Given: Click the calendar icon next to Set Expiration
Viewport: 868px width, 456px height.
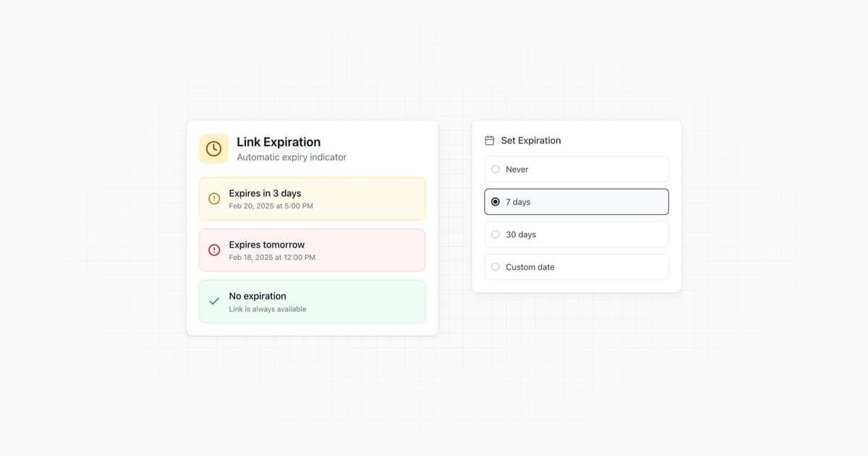Looking at the screenshot, I should [x=490, y=140].
